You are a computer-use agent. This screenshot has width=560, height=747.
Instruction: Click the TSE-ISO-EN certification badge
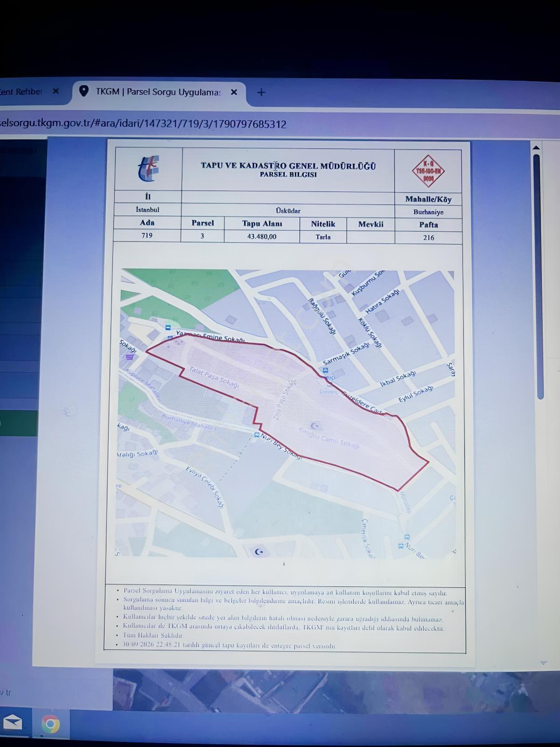click(428, 171)
